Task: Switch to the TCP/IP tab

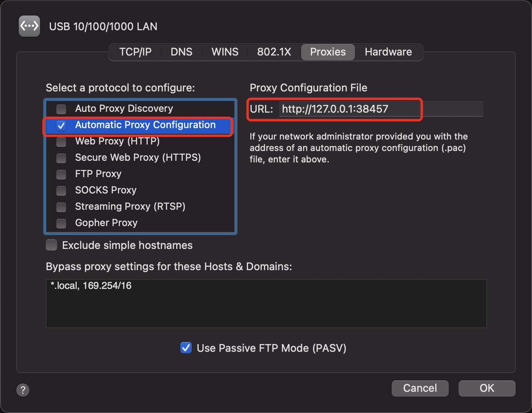Action: [x=135, y=52]
